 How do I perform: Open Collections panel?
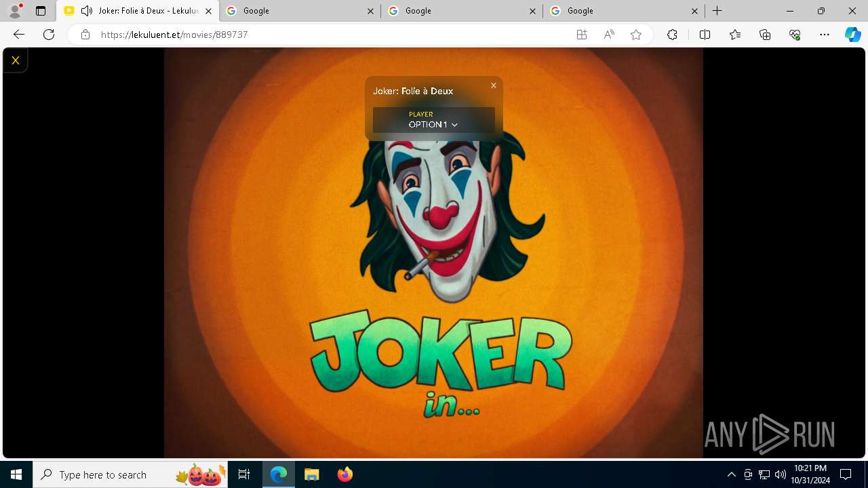tap(765, 35)
